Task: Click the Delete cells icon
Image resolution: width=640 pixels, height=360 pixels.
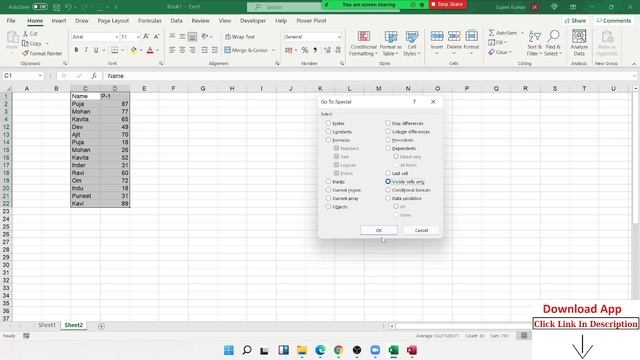Action: [454, 37]
